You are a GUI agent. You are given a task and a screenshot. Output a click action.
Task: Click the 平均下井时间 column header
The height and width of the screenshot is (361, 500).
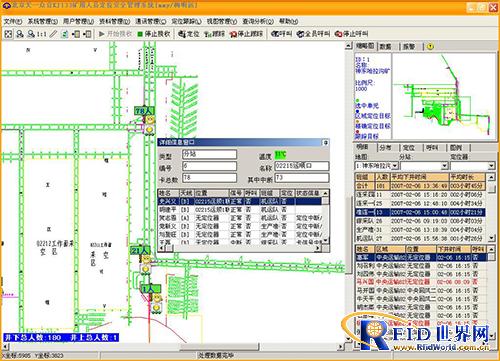[x=419, y=177]
